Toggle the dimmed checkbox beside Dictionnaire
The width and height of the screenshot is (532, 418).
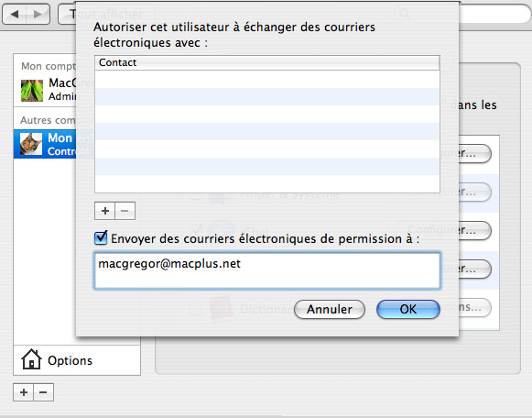click(196, 309)
